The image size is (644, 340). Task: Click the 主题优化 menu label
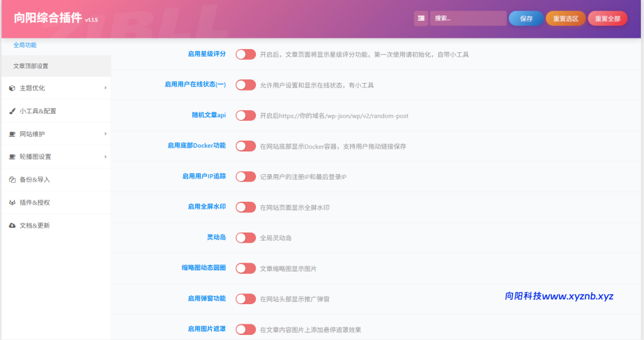[x=32, y=88]
